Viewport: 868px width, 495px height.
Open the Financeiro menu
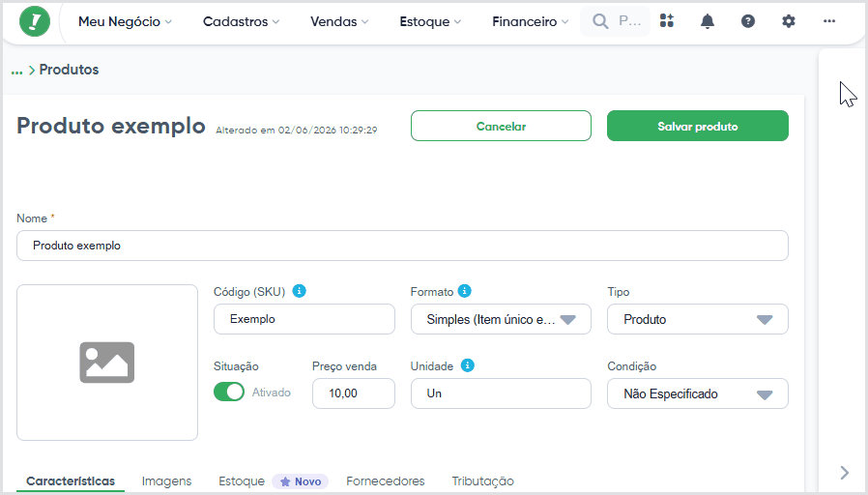[x=530, y=21]
